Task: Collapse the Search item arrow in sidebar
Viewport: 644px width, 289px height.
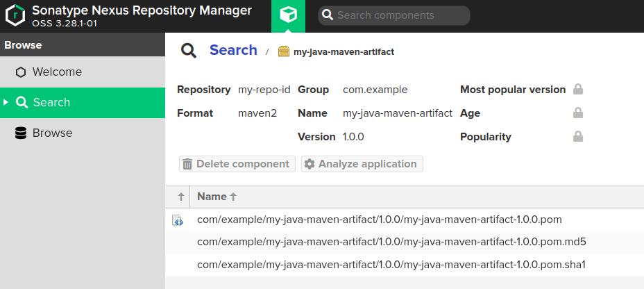Action: tap(6, 102)
